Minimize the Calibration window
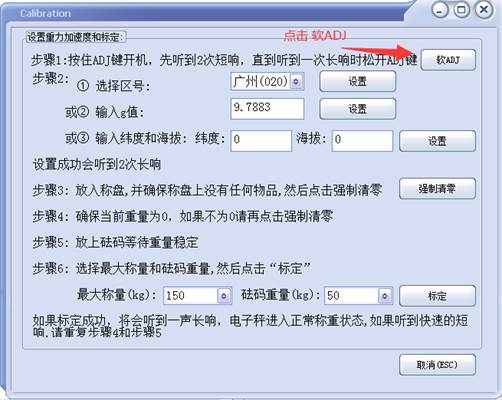 [440, 10]
